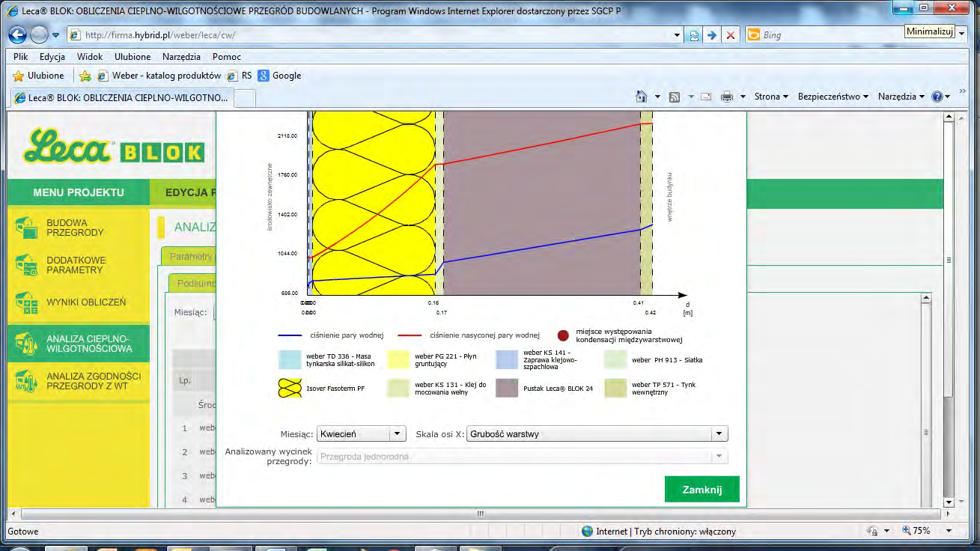
Task: Click the weber TD 336 legend swatch
Action: pos(290,360)
